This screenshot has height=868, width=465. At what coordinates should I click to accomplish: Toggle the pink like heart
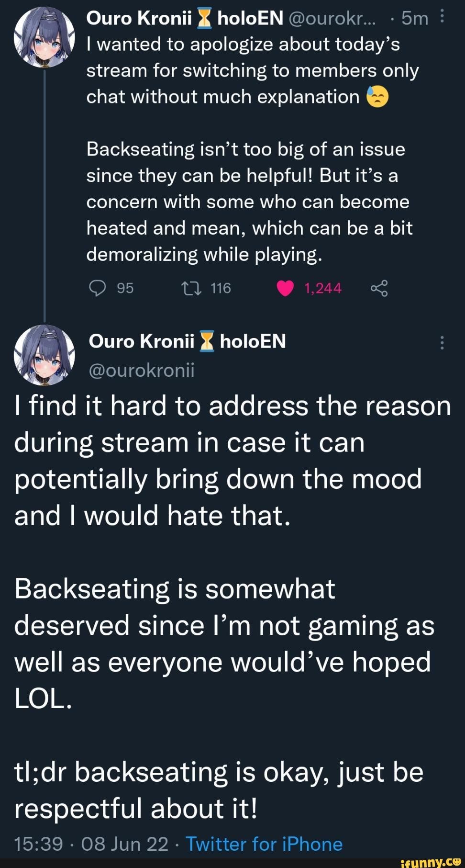[285, 288]
